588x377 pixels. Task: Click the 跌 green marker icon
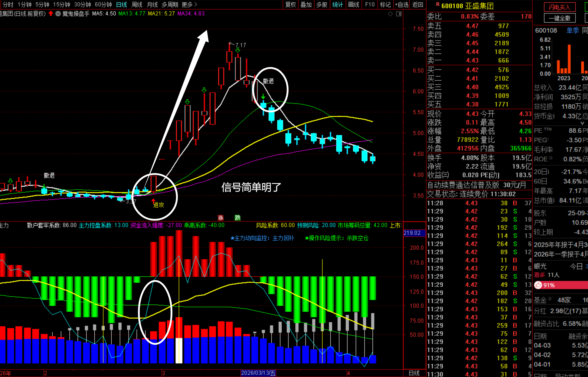237,218
